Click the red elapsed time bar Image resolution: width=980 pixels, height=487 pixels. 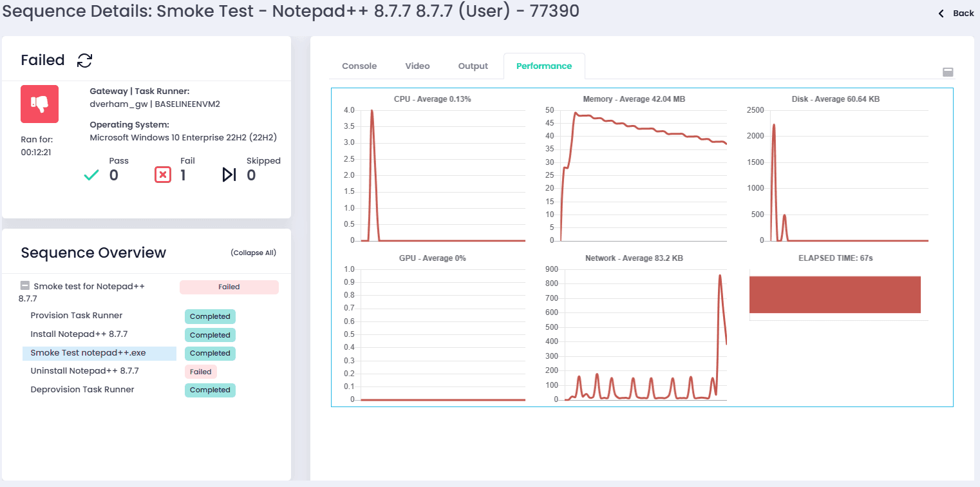pyautogui.click(x=834, y=294)
